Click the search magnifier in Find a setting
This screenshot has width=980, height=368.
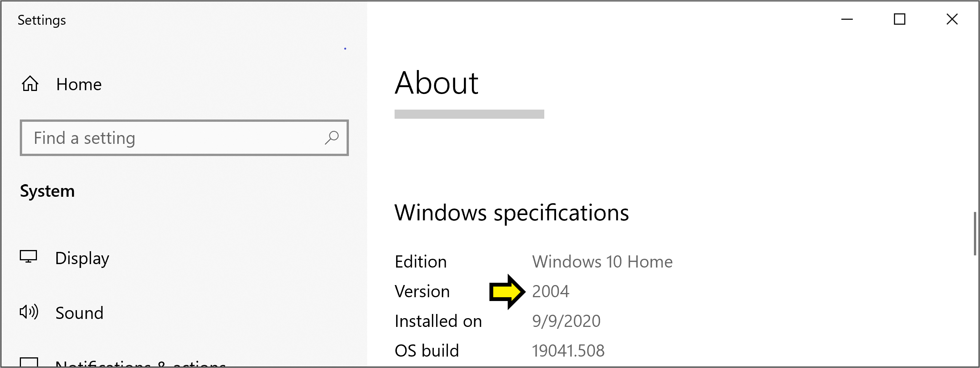point(332,138)
